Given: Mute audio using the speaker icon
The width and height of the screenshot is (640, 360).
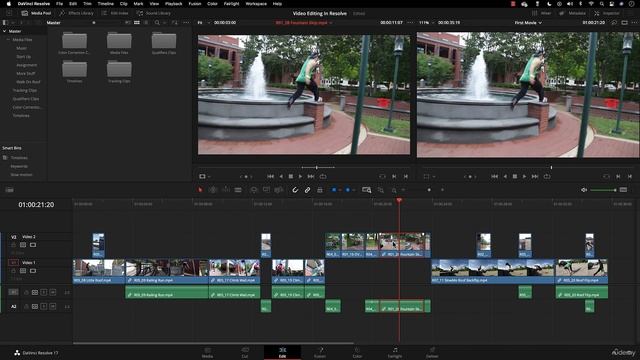Looking at the screenshot, I should (584, 190).
